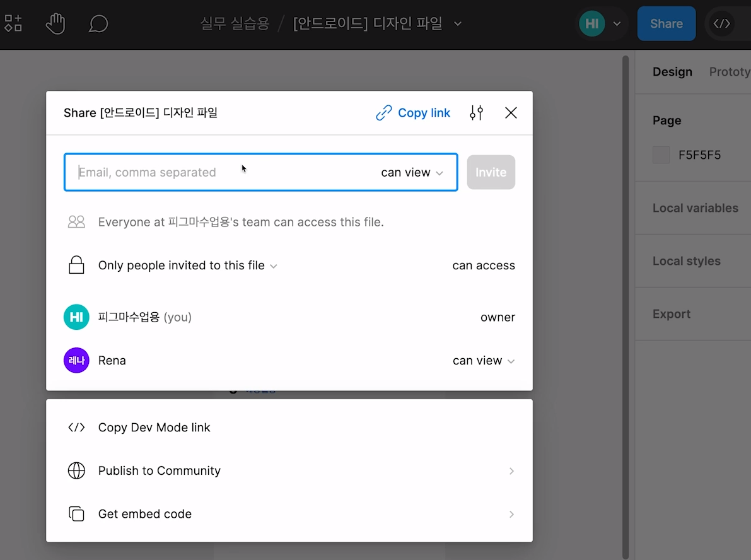This screenshot has width=751, height=560.
Task: Open the can view permission dropdown in input
Action: click(412, 172)
